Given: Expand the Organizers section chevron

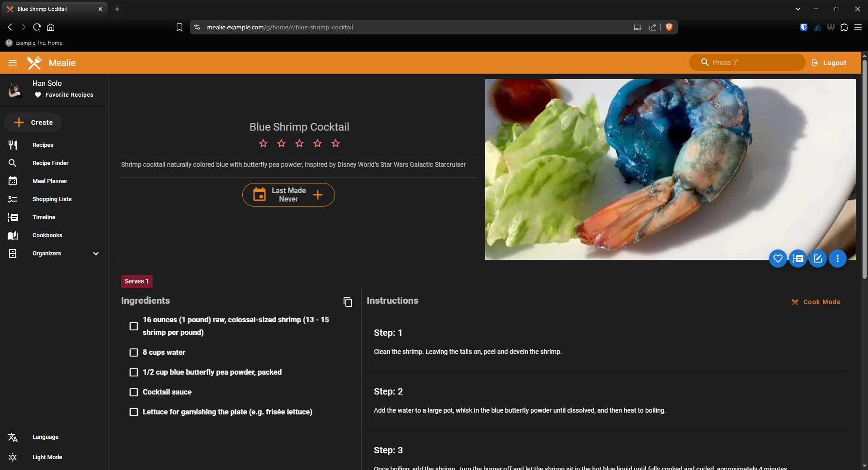Looking at the screenshot, I should pos(96,254).
